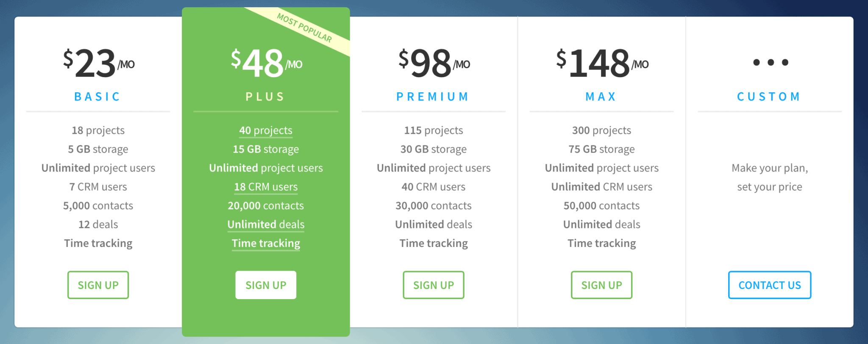Sign up for the Plus plan
The width and height of the screenshot is (868, 344).
point(266,285)
